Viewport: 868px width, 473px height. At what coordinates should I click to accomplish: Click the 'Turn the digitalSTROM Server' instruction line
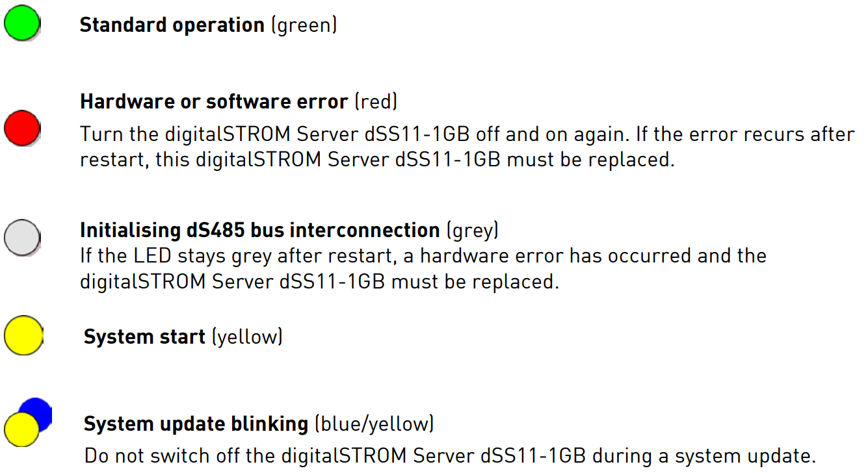point(467,134)
